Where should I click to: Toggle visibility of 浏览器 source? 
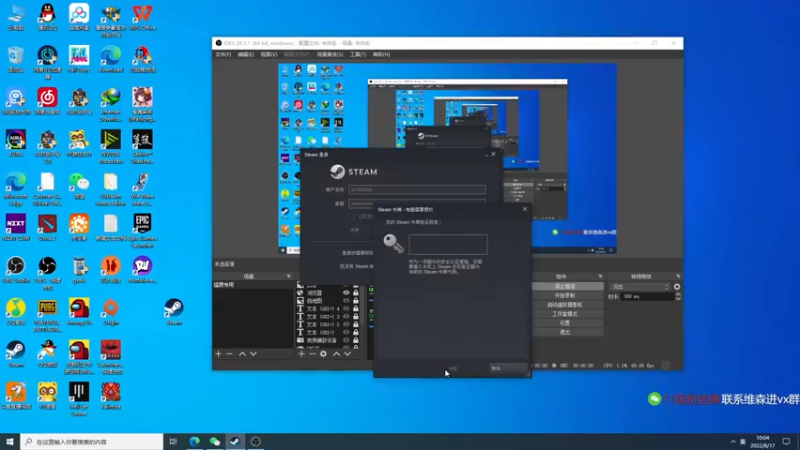(x=346, y=293)
